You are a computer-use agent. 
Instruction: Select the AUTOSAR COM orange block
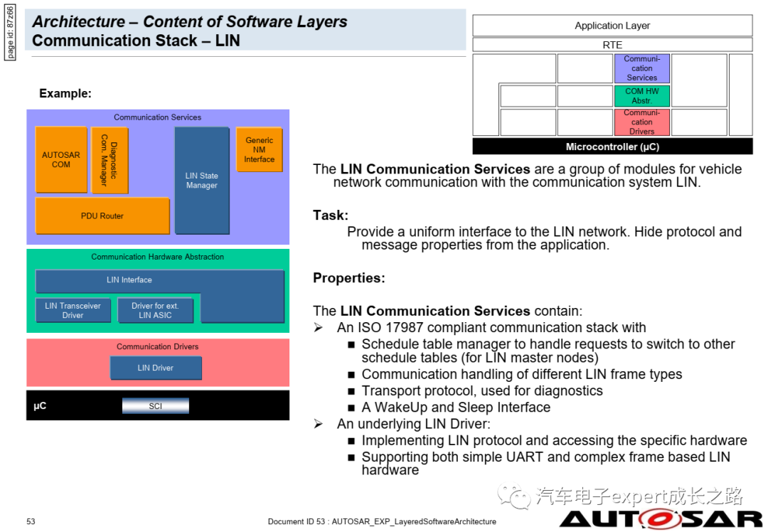tap(61, 160)
